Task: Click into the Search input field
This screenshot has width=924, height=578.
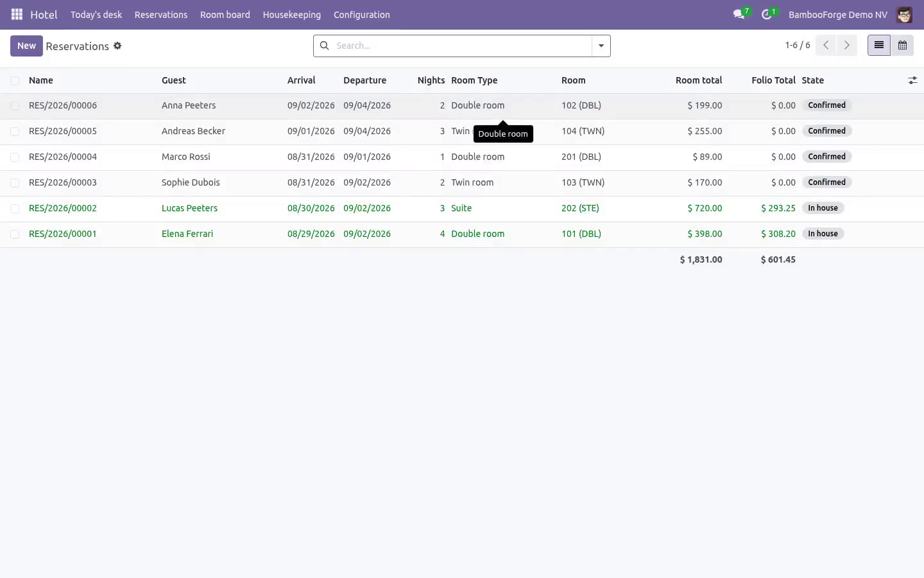Action: 462,46
